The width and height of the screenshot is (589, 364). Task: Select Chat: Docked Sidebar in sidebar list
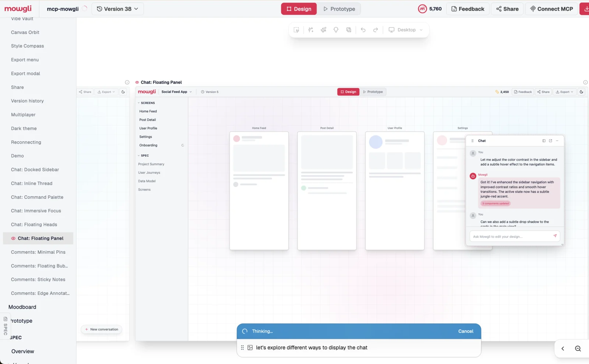tap(35, 170)
